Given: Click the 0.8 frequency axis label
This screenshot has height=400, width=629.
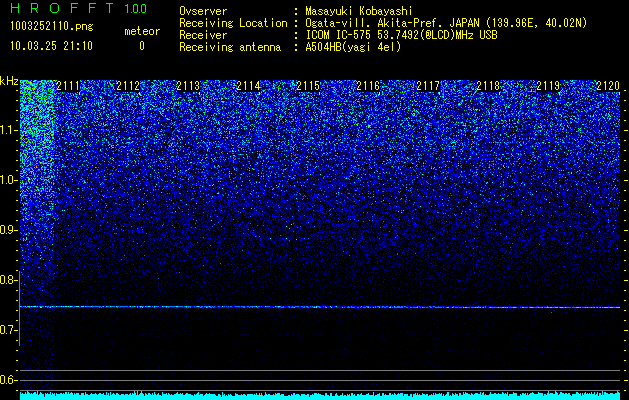Looking at the screenshot, I should coord(8,280).
